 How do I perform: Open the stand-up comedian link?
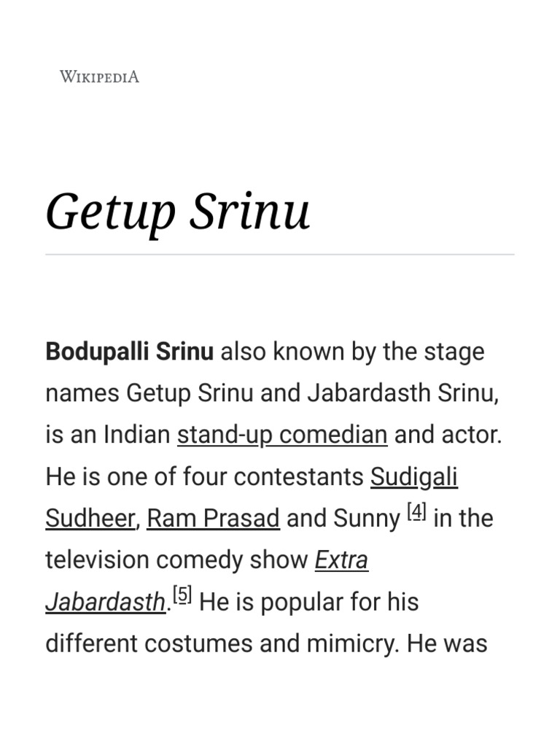tap(282, 435)
